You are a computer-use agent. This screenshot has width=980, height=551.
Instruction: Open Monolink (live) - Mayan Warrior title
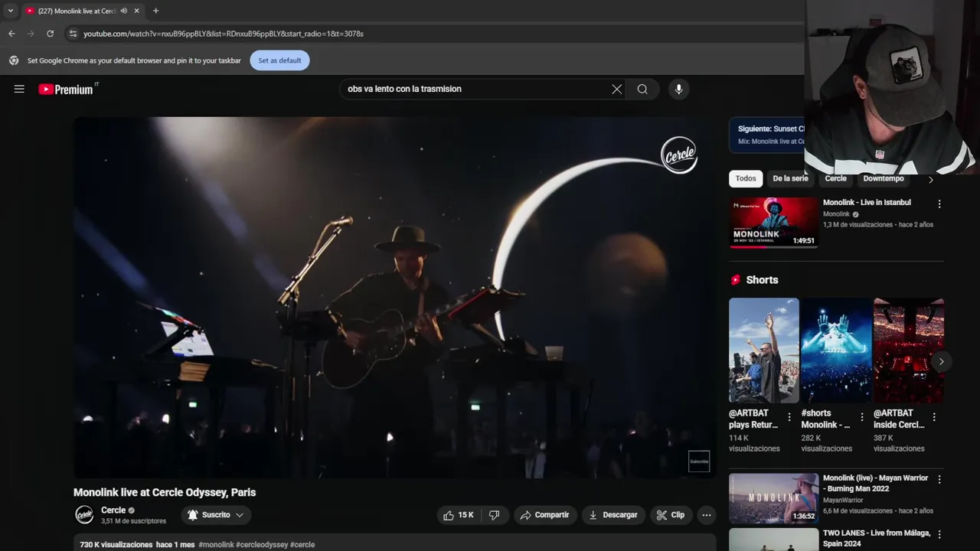(x=875, y=483)
